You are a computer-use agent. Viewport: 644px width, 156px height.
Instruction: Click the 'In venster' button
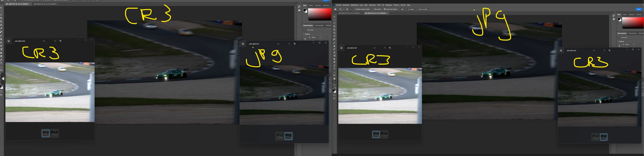coord(411,9)
